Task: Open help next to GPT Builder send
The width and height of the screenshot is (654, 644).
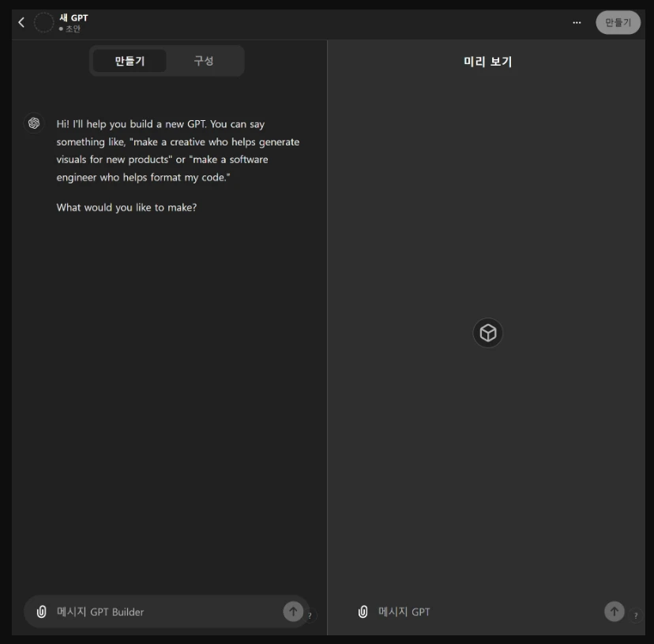Action: pos(310,616)
